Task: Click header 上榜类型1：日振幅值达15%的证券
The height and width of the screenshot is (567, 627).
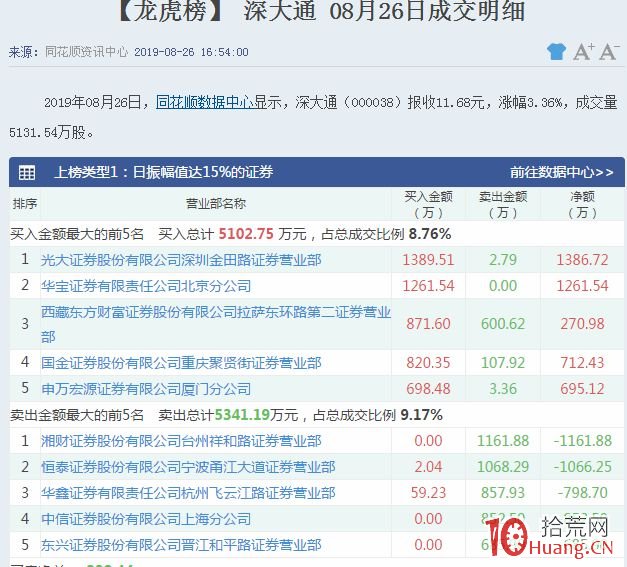Action: tap(164, 172)
